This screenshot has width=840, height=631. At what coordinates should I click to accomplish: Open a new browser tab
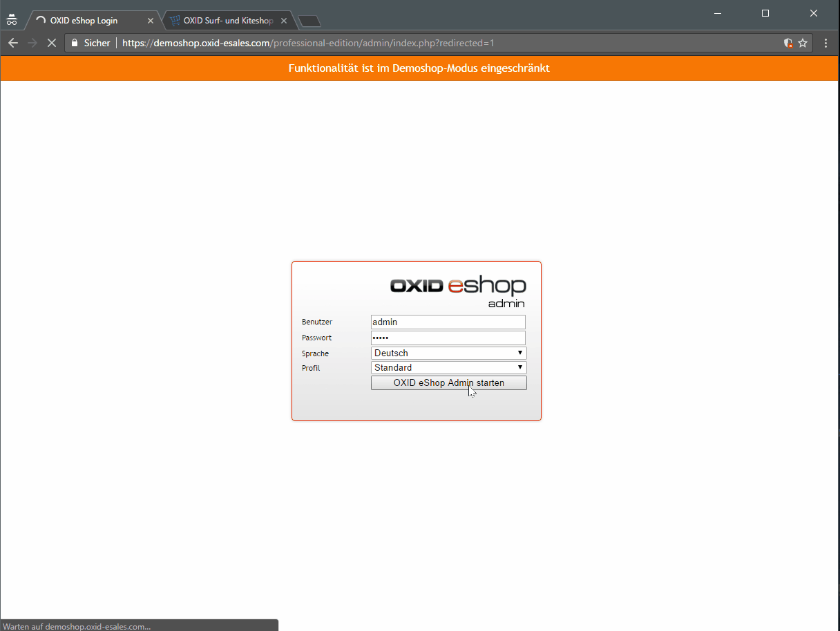pyautogui.click(x=309, y=21)
